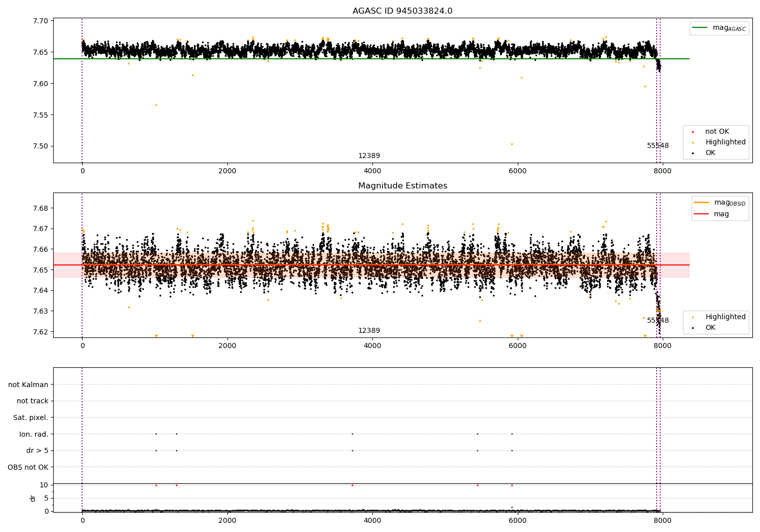The width and height of the screenshot is (760, 532).
Task: Click 4000 x-tick under the bottom panel
Action: point(372,520)
